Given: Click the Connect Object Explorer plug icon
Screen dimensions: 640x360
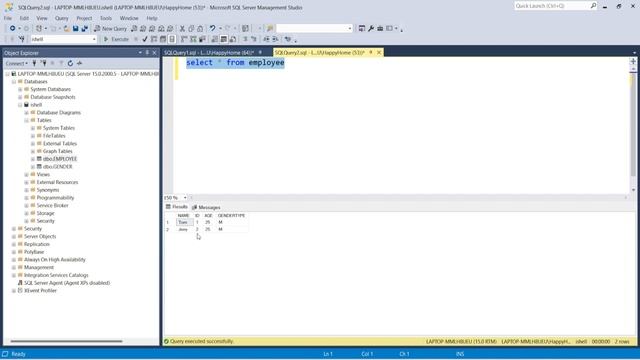Looking at the screenshot, I should point(34,63).
